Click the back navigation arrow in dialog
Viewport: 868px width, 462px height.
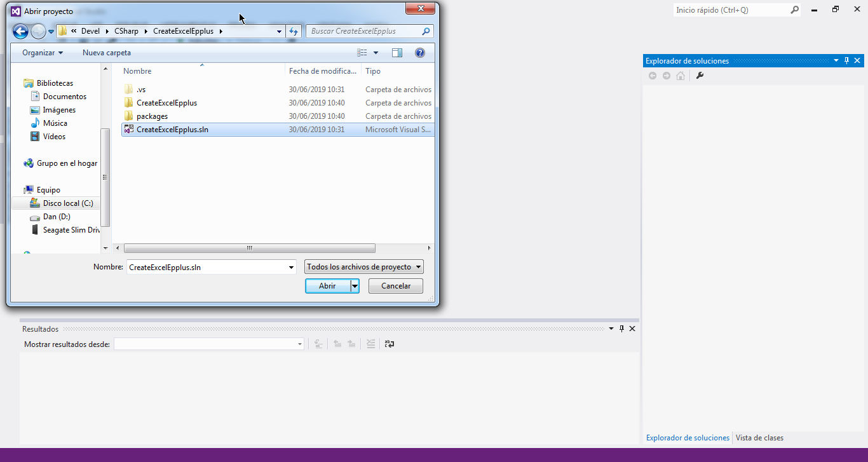(20, 31)
